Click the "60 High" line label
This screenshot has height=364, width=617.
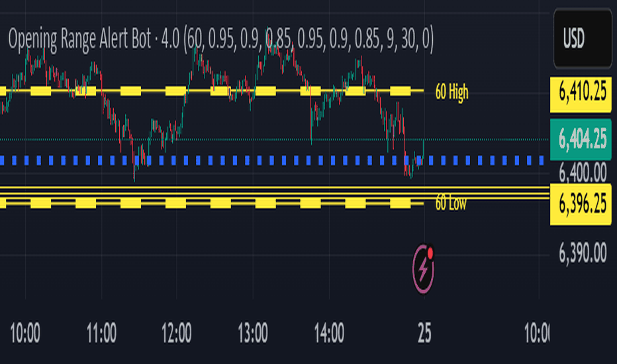451,92
